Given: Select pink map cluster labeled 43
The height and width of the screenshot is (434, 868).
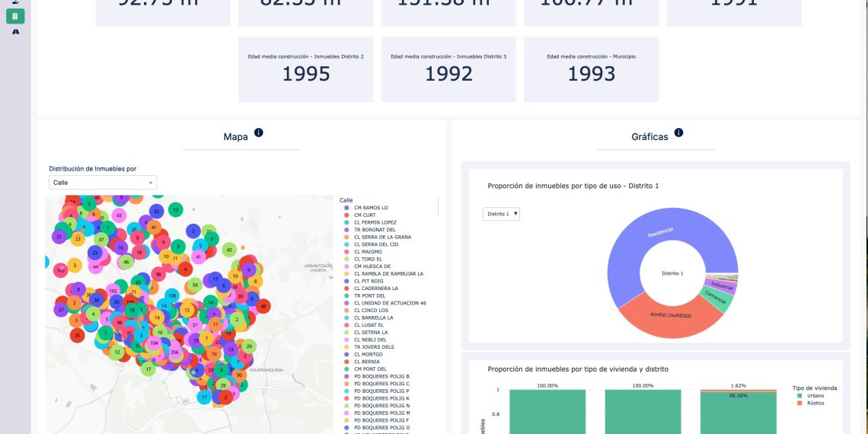Looking at the screenshot, I should pos(119,215).
